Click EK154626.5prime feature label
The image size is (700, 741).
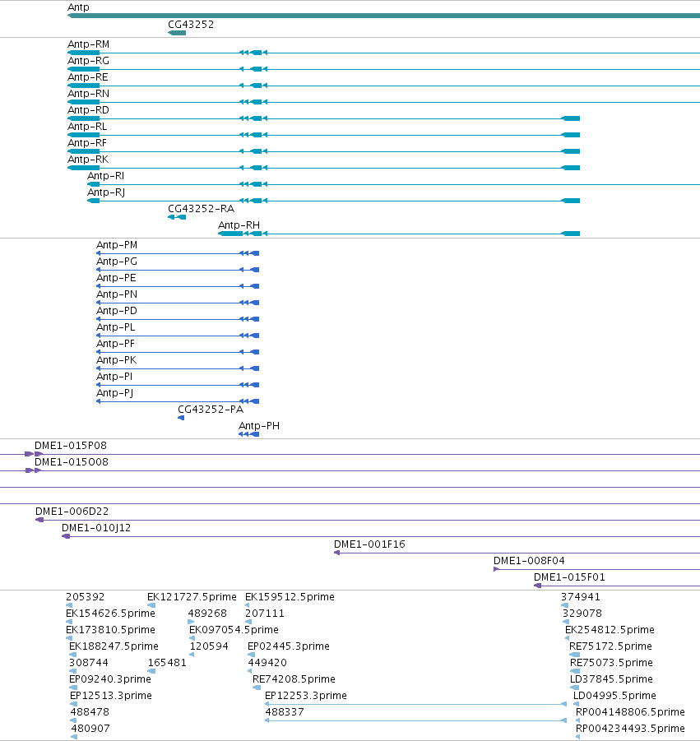(x=110, y=614)
